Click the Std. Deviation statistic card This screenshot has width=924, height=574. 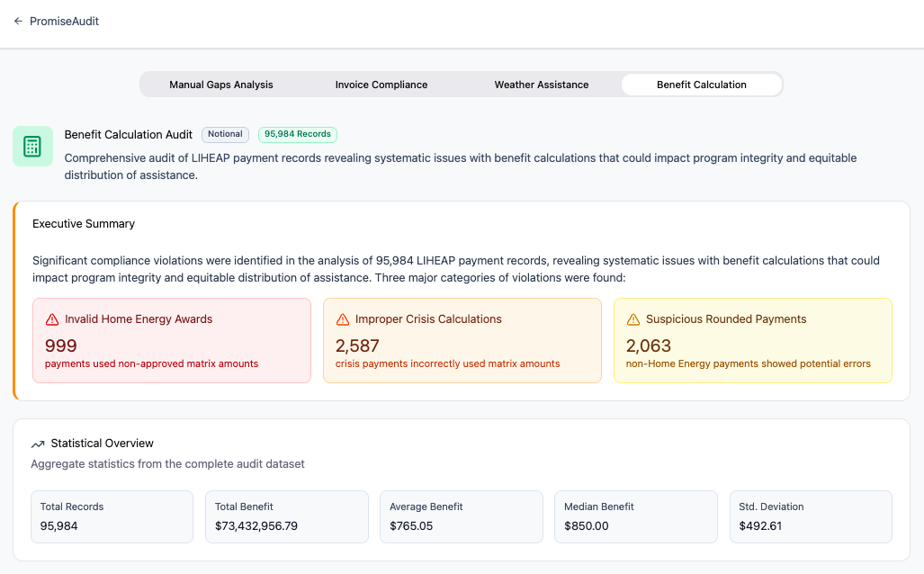tap(810, 516)
